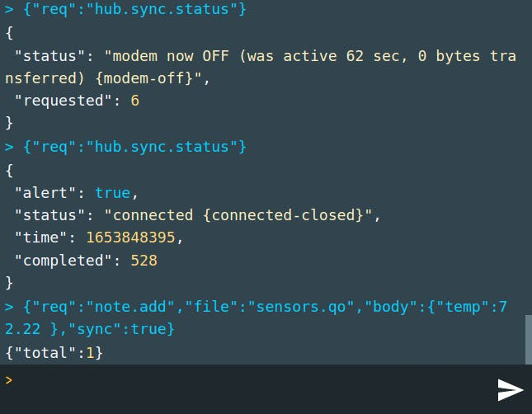This screenshot has height=414, width=532.
Task: Click the send arrow icon
Action: 511,389
